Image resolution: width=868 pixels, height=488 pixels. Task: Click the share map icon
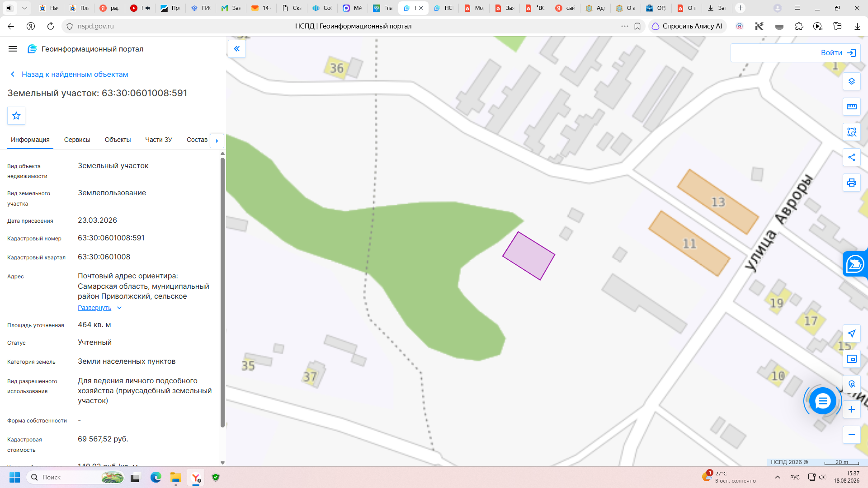pos(852,157)
